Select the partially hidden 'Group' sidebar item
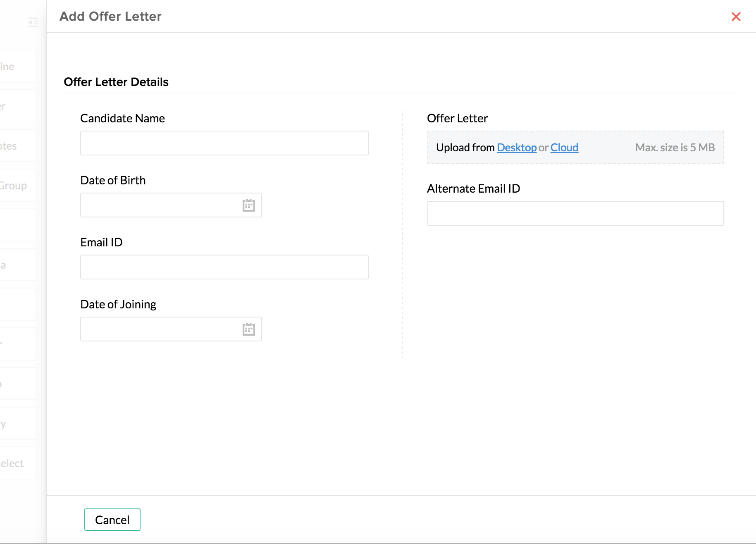756x544 pixels. click(x=14, y=186)
